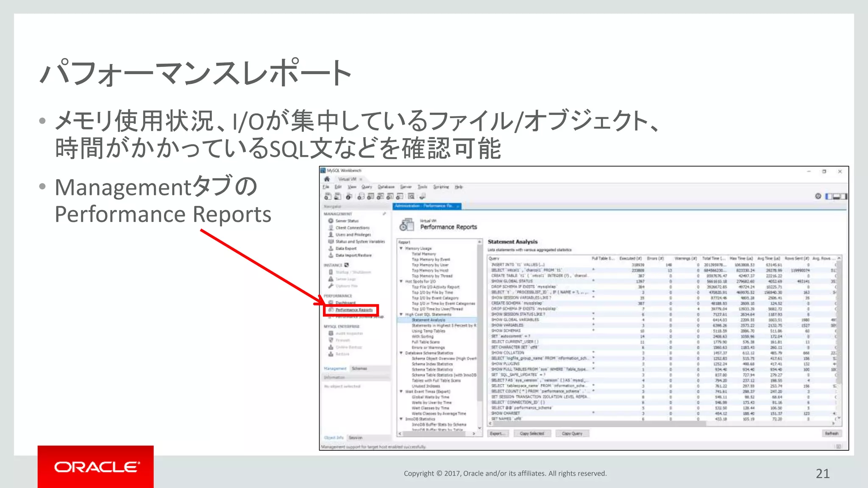Click the Server Status icon in Management
Screen dimensions: 868x488
tap(331, 221)
